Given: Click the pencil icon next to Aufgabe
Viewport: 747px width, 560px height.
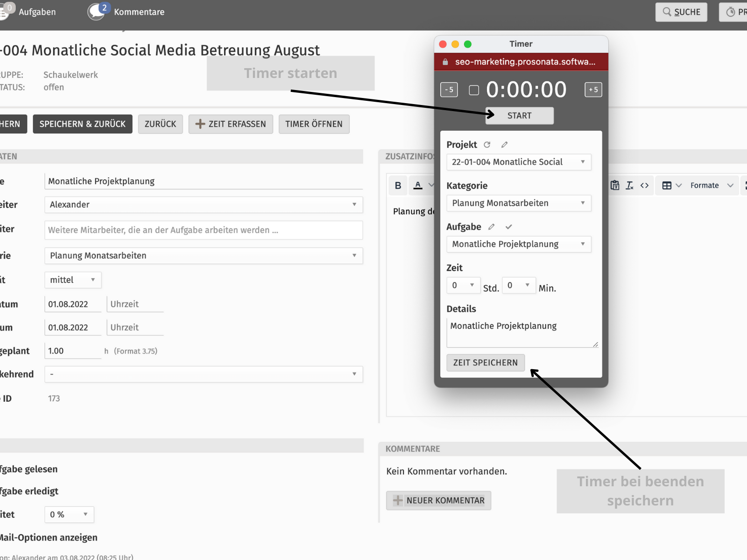Looking at the screenshot, I should pos(491,227).
